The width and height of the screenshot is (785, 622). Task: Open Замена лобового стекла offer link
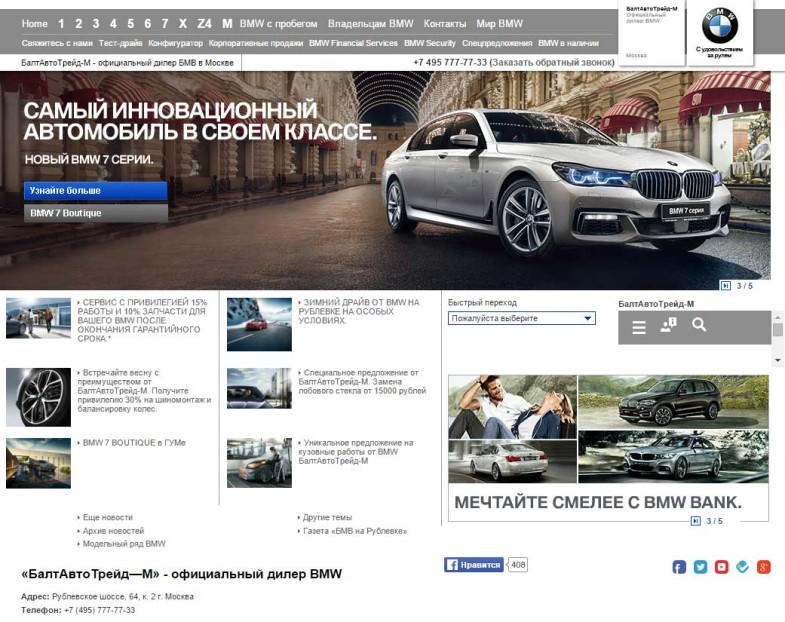362,382
